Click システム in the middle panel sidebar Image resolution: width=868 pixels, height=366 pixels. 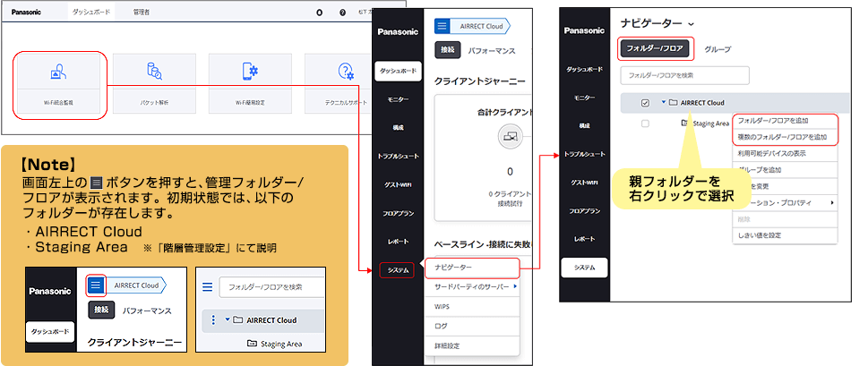point(398,269)
